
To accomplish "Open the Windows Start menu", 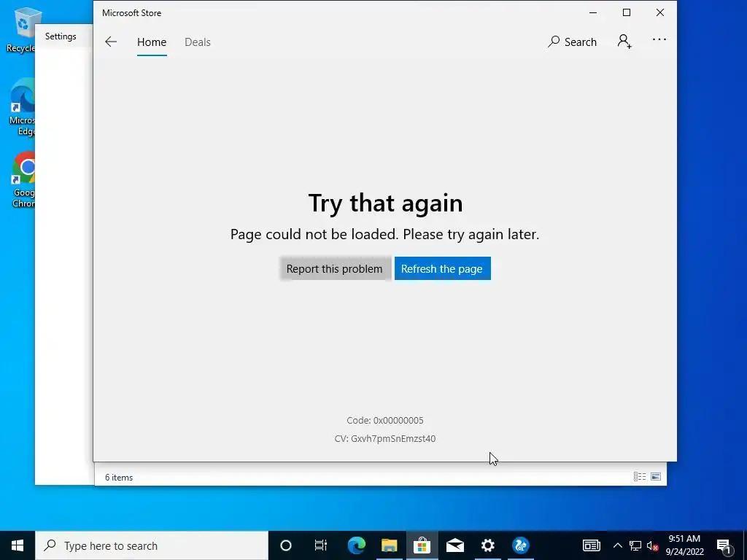I will pyautogui.click(x=18, y=545).
